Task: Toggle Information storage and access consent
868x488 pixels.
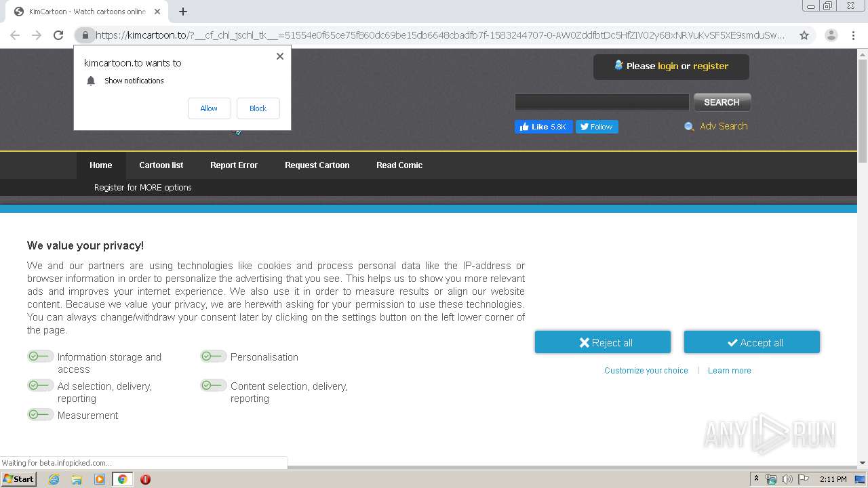Action: pos(40,356)
